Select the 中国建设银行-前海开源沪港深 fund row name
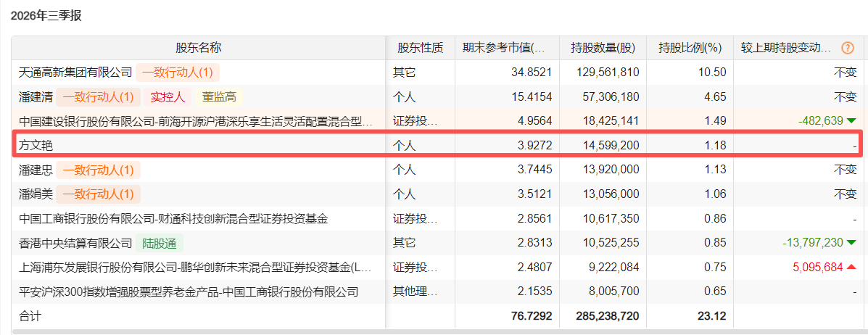Image resolution: width=868 pixels, height=335 pixels. coord(195,120)
